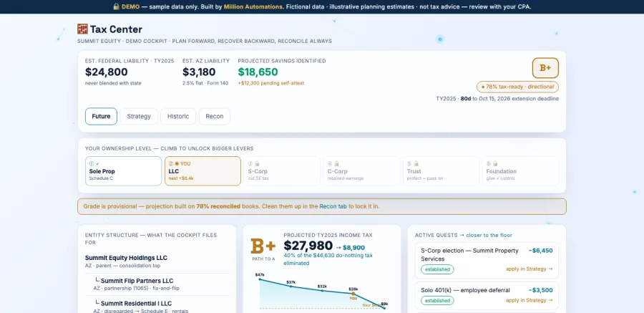Click the extension deadline countdown text

(497, 99)
